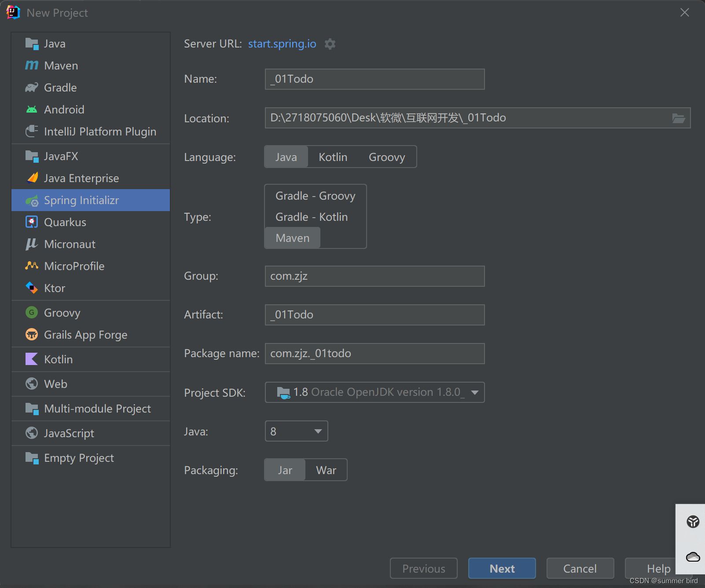Click the JavaScript globe icon
705x588 pixels.
[32, 433]
